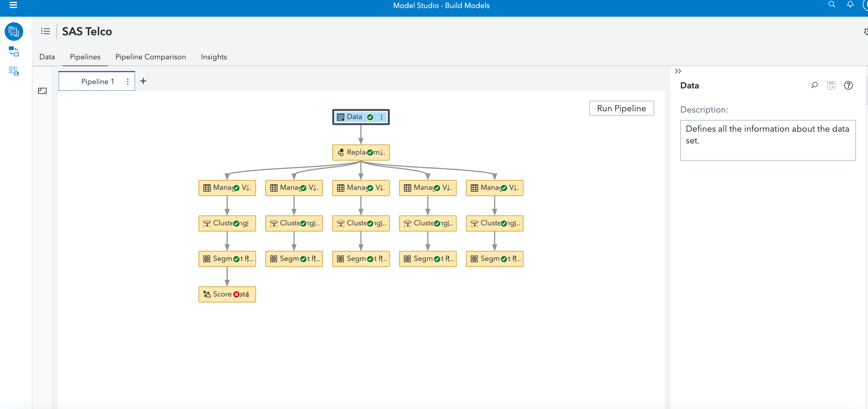The width and height of the screenshot is (868, 409).
Task: Click the project list view icon
Action: 45,31
